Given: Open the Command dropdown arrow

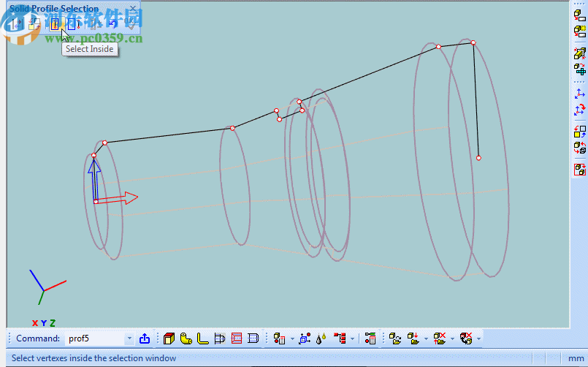Looking at the screenshot, I should 129,338.
